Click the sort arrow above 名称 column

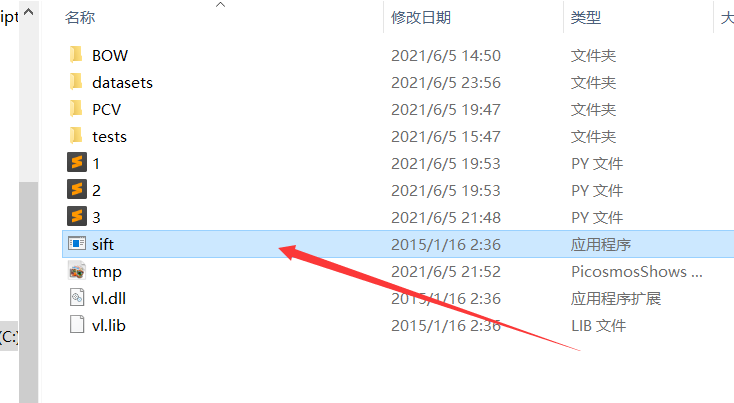220,5
